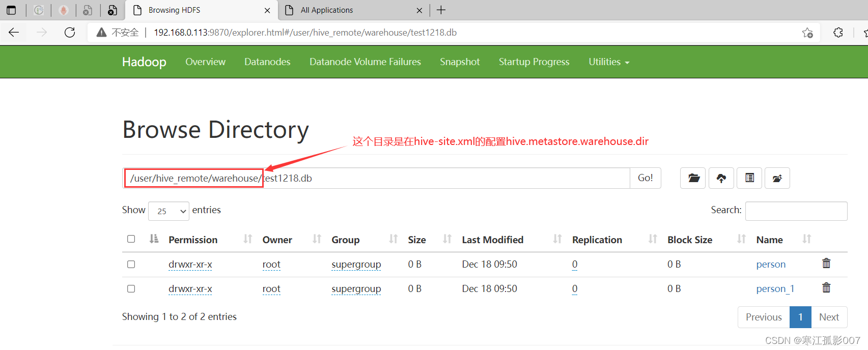868x350 pixels.
Task: Open the person directory link
Action: click(x=771, y=264)
